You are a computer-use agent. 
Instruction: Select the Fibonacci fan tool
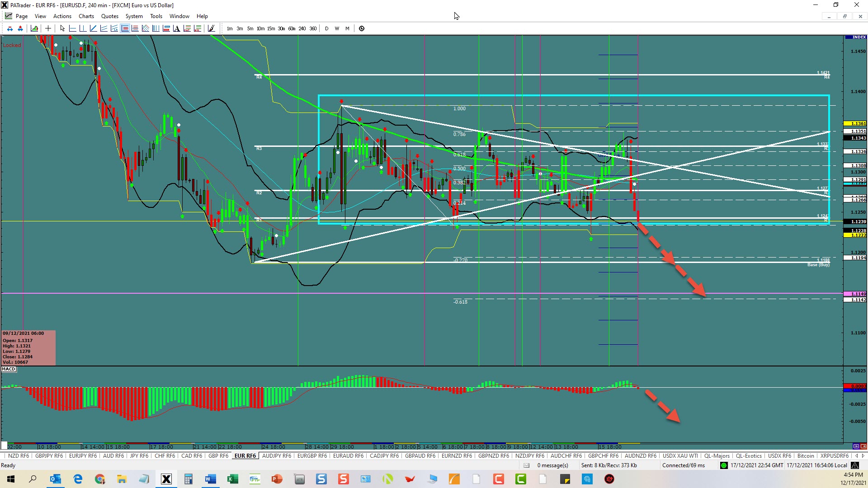[x=145, y=28]
